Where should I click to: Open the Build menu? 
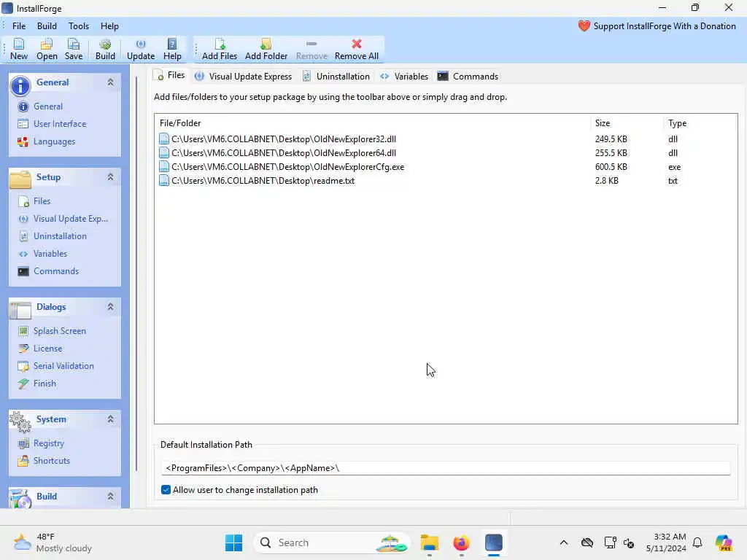click(47, 26)
